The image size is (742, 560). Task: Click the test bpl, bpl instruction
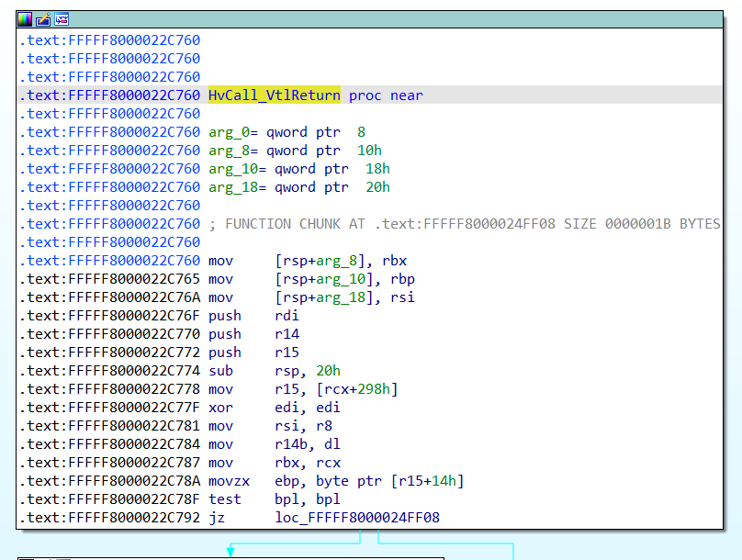click(x=275, y=499)
